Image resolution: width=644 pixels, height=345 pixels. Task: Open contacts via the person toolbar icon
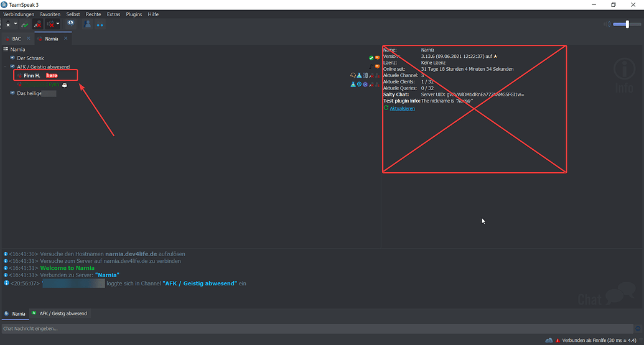tap(88, 24)
